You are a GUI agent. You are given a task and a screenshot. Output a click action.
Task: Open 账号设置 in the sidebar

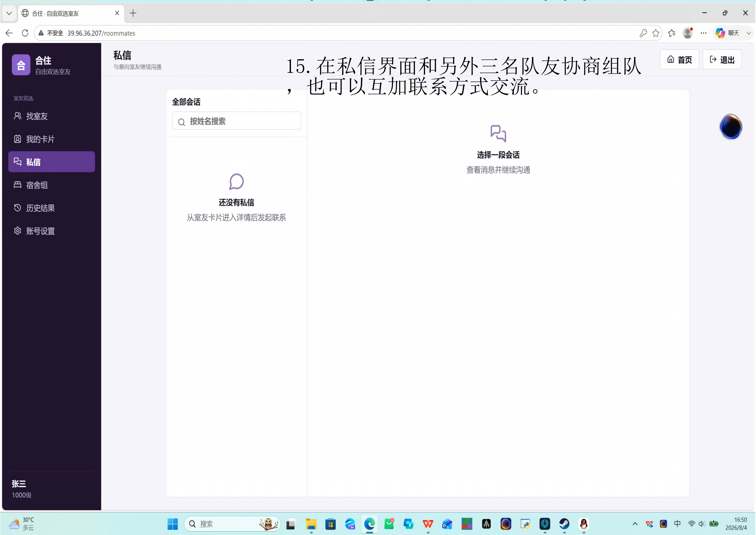51,231
